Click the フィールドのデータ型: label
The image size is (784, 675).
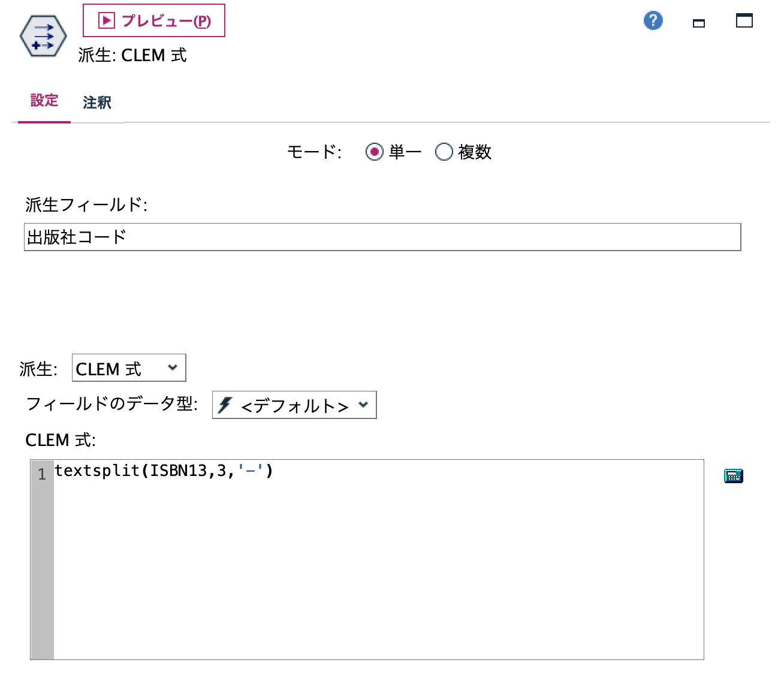point(112,404)
